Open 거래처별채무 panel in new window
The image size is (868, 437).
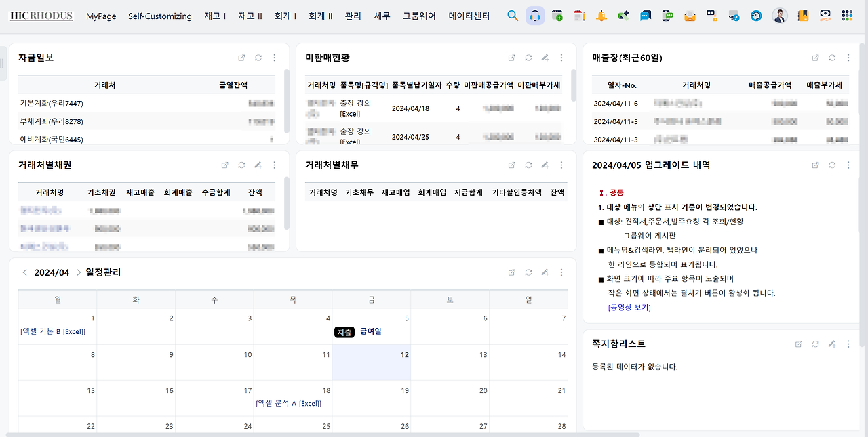[x=512, y=165]
